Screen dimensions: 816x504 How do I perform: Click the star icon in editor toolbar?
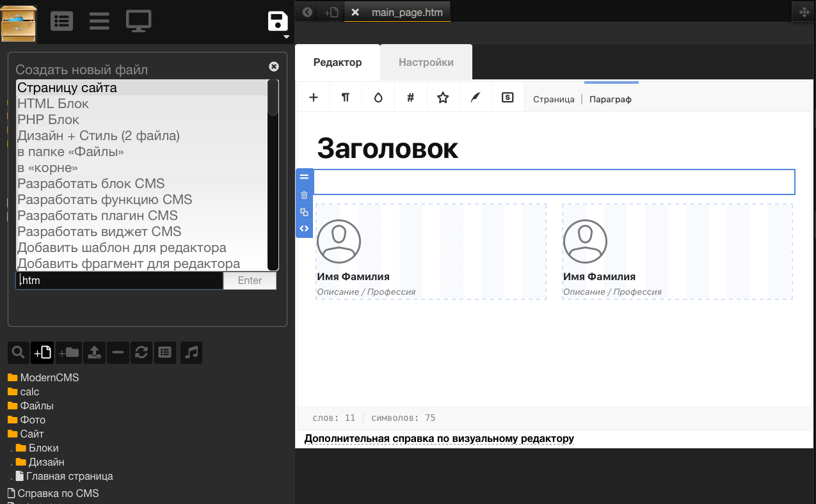(x=443, y=98)
